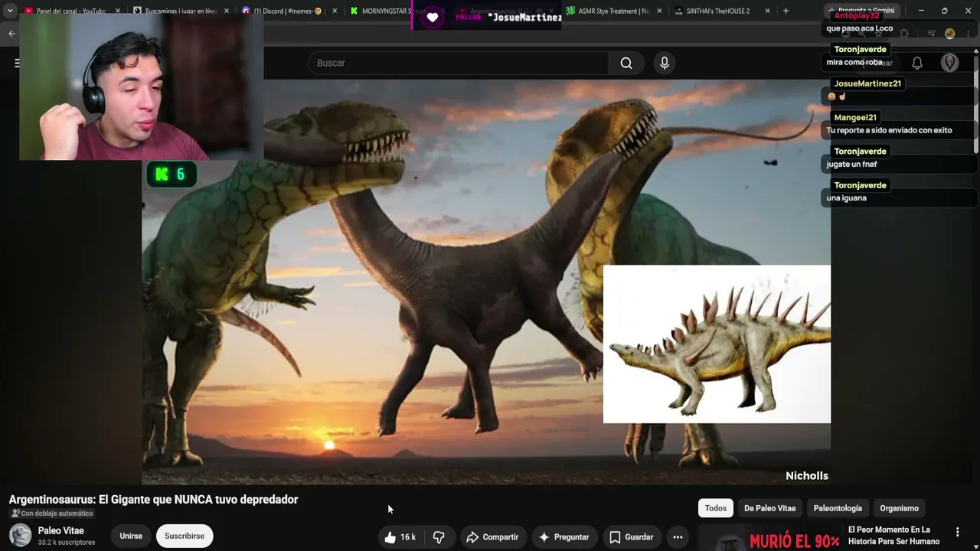
Task: Click chat username Toronjaverde above 'una iguana'
Action: pyautogui.click(x=860, y=185)
